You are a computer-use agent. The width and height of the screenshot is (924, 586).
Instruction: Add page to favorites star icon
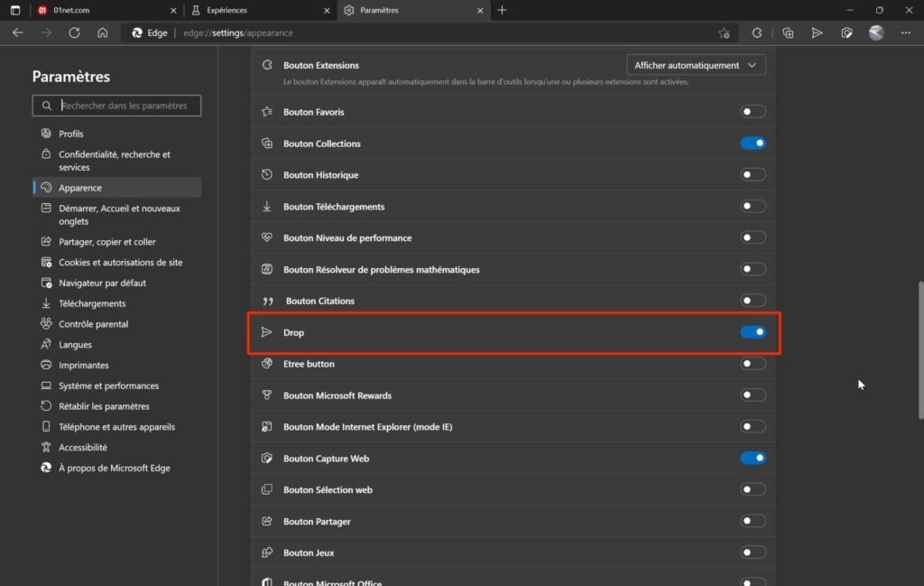pyautogui.click(x=725, y=33)
